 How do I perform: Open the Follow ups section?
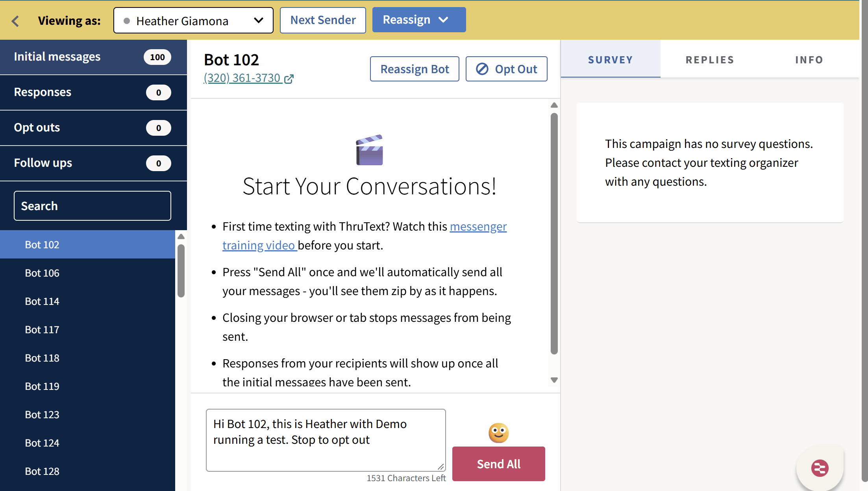click(93, 163)
